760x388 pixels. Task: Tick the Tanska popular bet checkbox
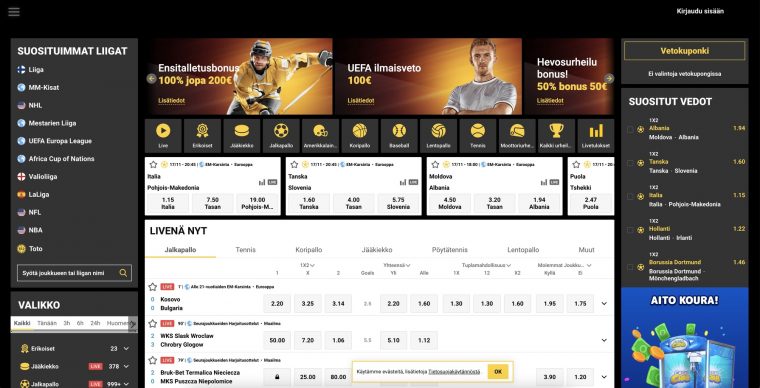pyautogui.click(x=630, y=163)
